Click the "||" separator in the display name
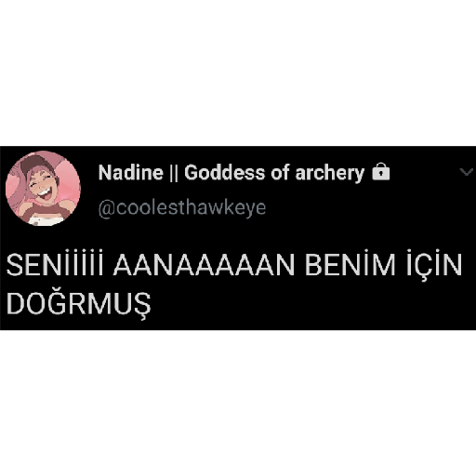Image resolution: width=476 pixels, height=476 pixels. [x=174, y=173]
